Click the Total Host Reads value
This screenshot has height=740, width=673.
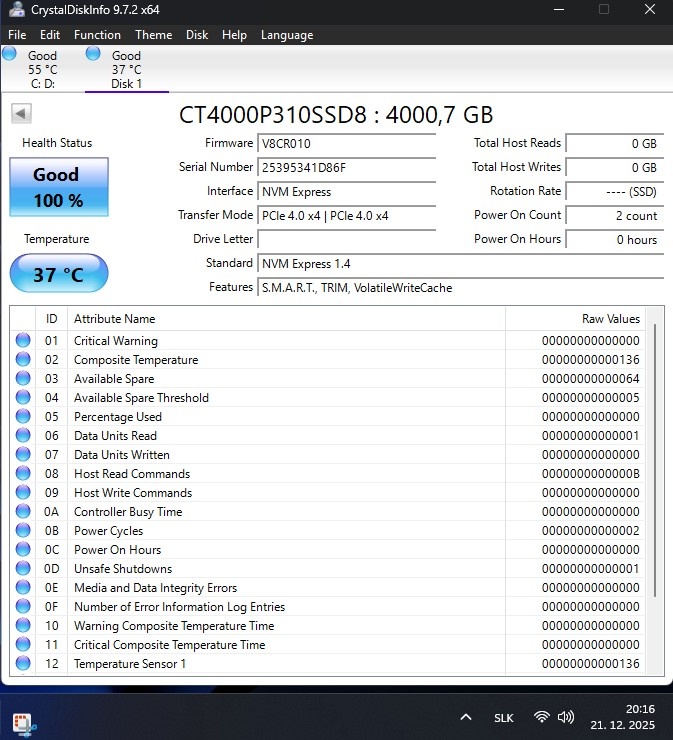tap(614, 143)
